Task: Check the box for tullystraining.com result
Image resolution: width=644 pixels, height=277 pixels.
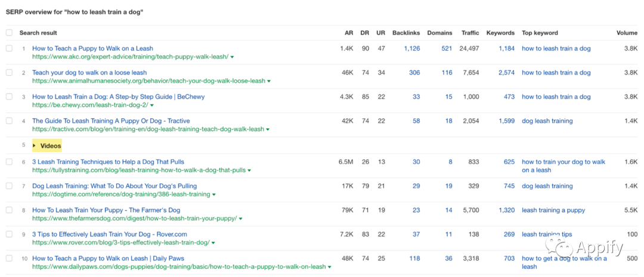Action: [x=9, y=161]
